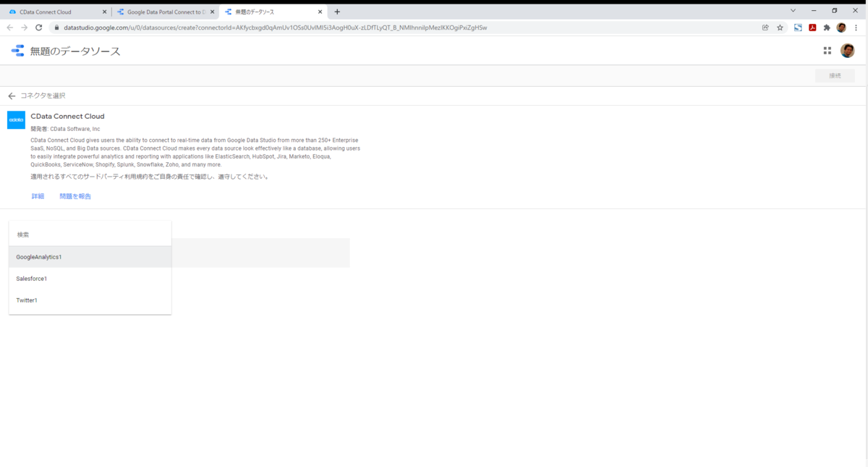Open the Chrome profile avatar in toolbar
The width and height of the screenshot is (868, 467).
[x=841, y=28]
